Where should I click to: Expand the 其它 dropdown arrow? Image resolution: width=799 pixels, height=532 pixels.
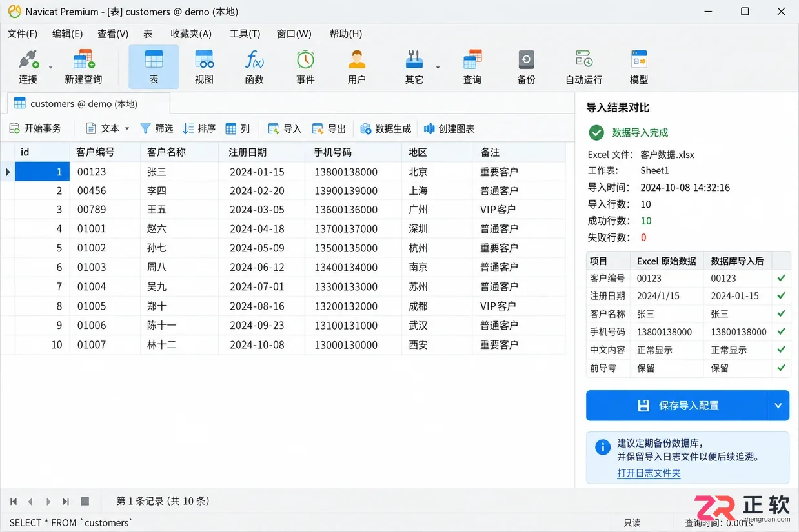[438, 67]
